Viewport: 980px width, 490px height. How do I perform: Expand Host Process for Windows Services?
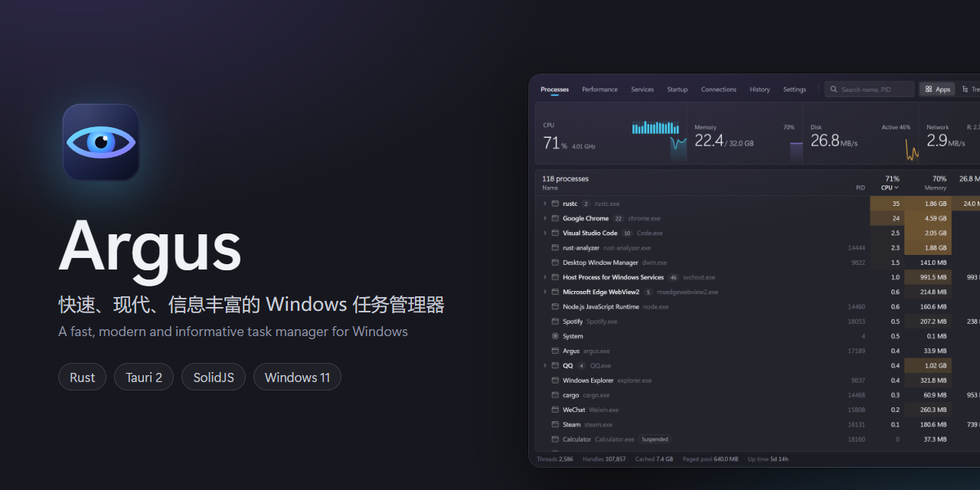(x=545, y=277)
